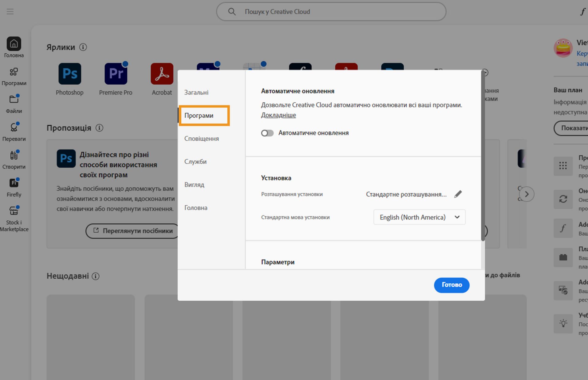Open hamburger menu at top left
Image resolution: width=588 pixels, height=380 pixels.
tap(10, 12)
